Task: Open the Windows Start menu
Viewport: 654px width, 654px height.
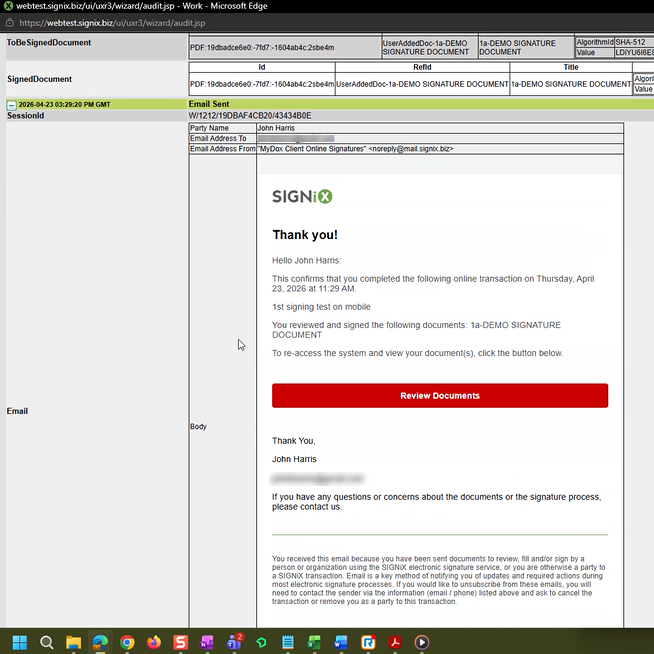Action: click(x=19, y=642)
